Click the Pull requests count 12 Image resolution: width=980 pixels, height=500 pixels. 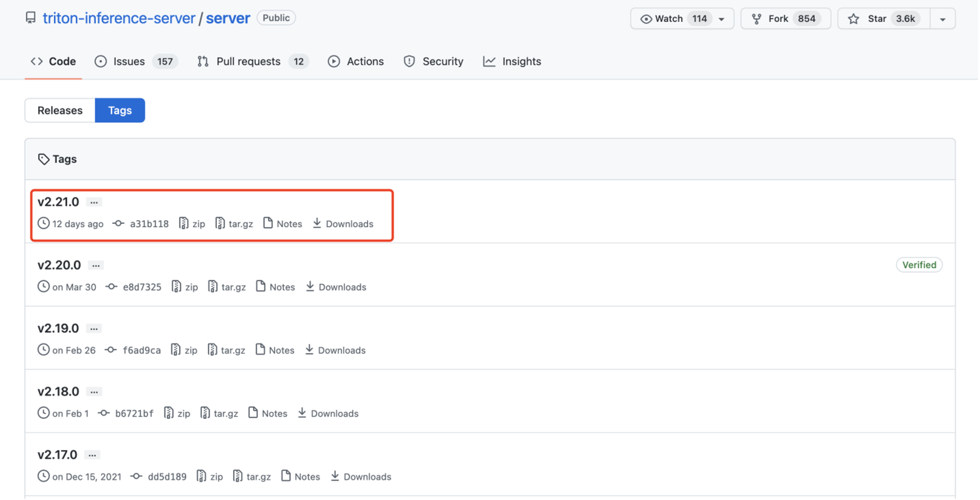point(299,62)
